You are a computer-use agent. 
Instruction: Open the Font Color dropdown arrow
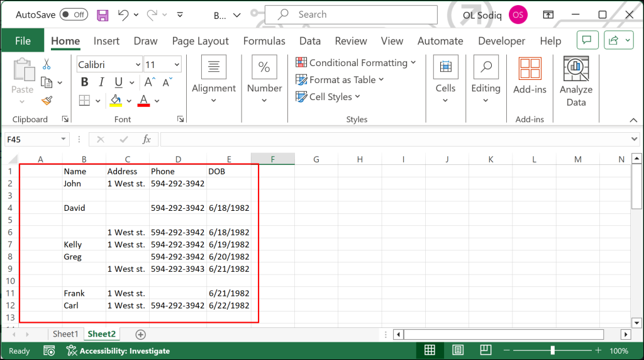click(157, 101)
